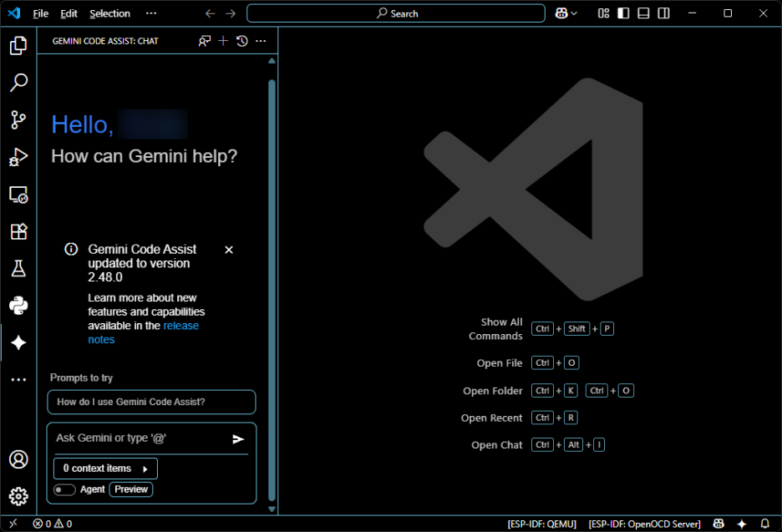782x532 pixels.
Task: Open the Copilot icon in title bar
Action: coord(561,13)
